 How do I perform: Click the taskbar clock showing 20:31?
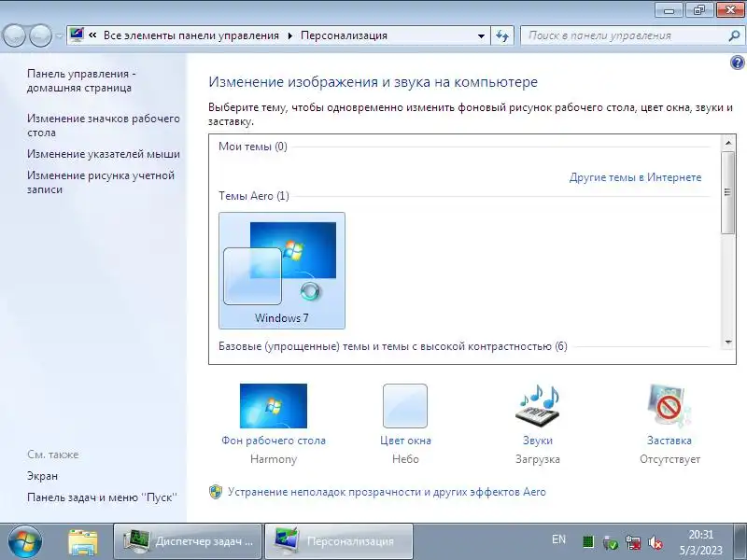pos(701,542)
